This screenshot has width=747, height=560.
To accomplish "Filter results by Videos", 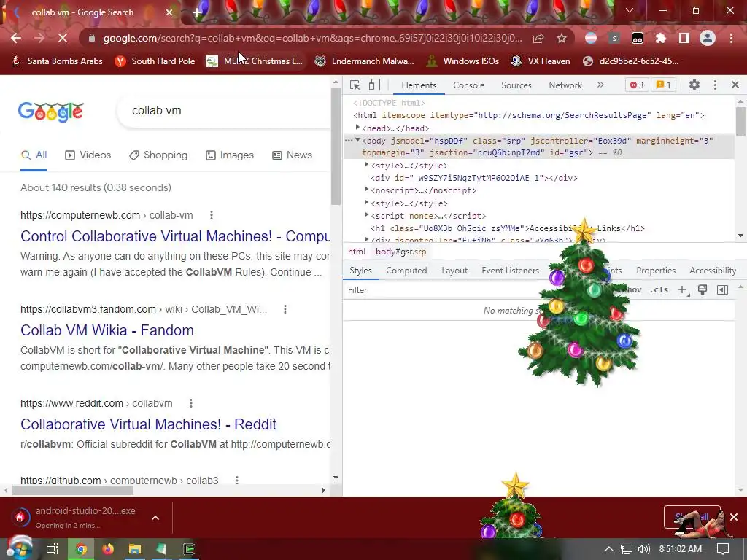I will pos(88,155).
